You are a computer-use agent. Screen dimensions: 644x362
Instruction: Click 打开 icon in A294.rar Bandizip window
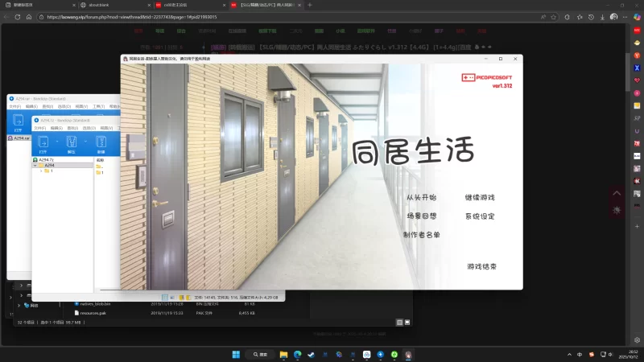tap(18, 123)
